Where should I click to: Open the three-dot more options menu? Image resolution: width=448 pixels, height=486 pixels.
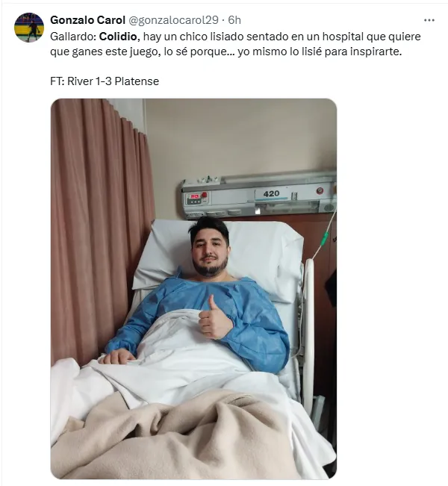(429, 20)
